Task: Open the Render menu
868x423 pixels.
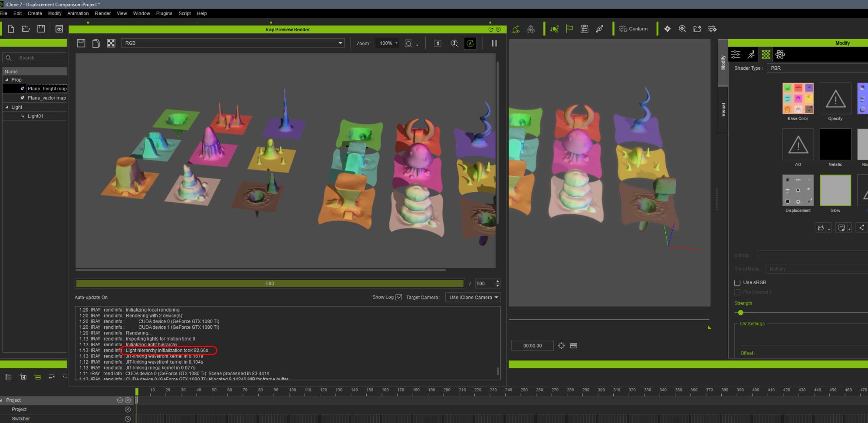Action: tap(103, 13)
